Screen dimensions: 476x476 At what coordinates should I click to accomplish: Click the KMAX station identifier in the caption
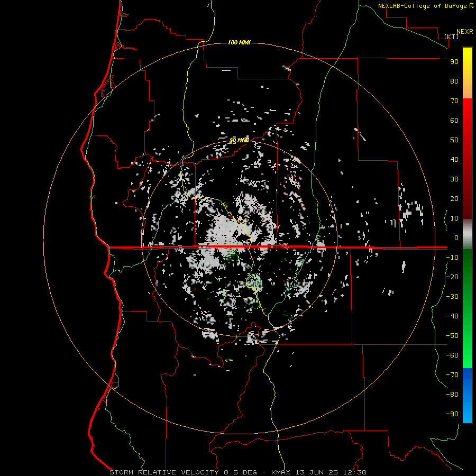pyautogui.click(x=280, y=472)
